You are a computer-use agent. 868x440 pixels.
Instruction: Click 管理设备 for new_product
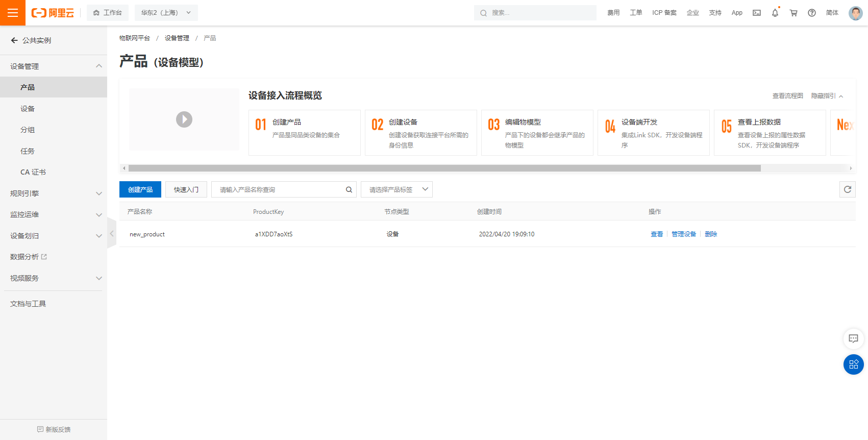[684, 234]
